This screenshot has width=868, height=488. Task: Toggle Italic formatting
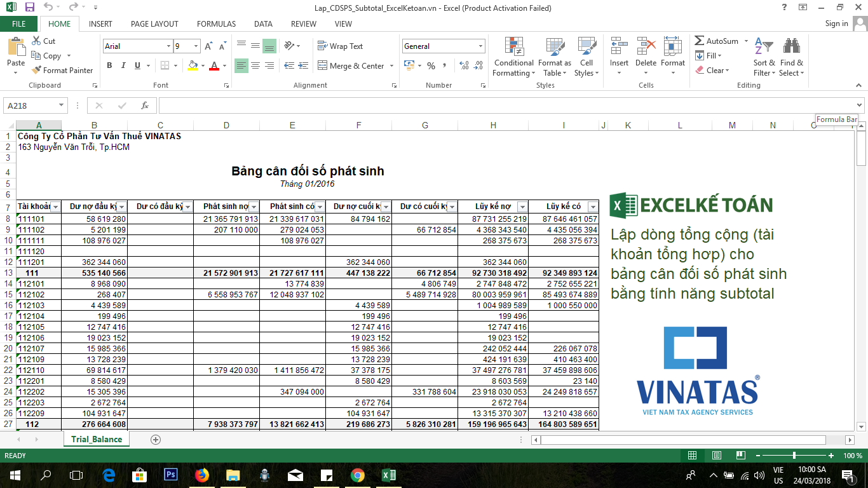123,65
